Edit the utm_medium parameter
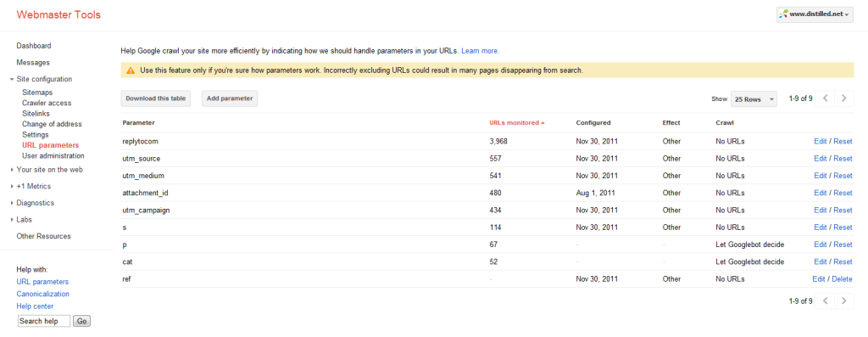 coord(820,176)
